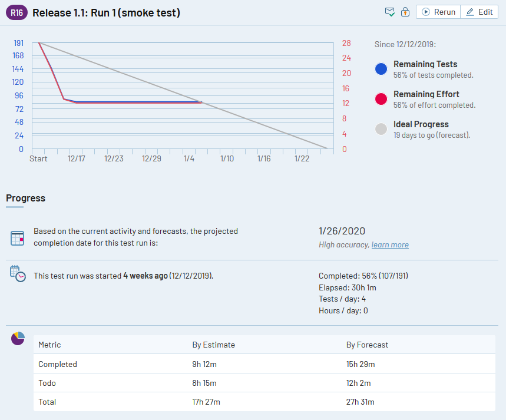Viewport: 506px width, 420px height.
Task: Select the Remaining Tests legend label
Action: [x=425, y=64]
